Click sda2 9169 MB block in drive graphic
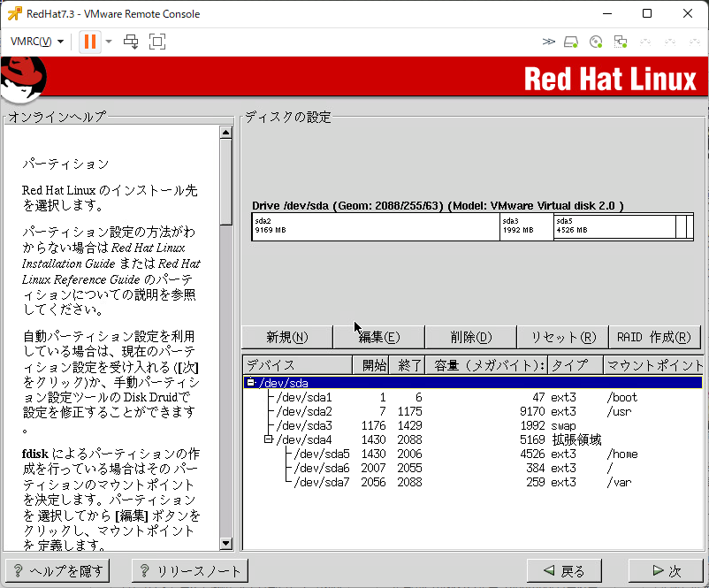 point(376,226)
